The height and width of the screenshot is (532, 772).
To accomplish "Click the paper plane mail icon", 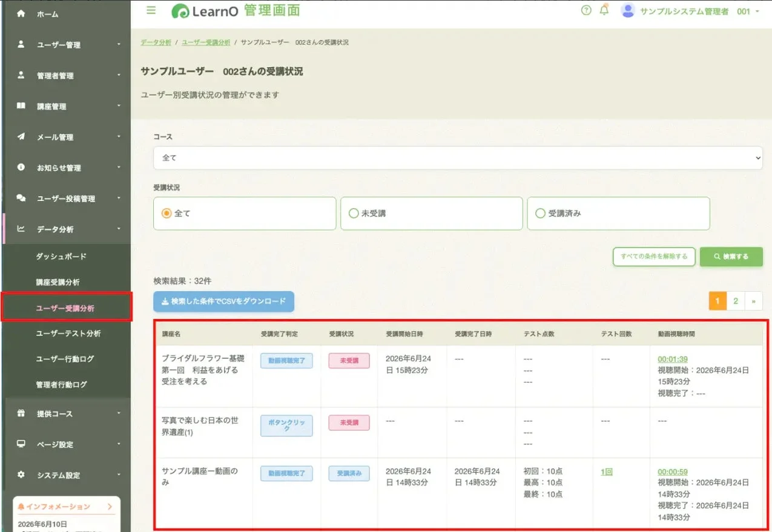I will tap(21, 137).
